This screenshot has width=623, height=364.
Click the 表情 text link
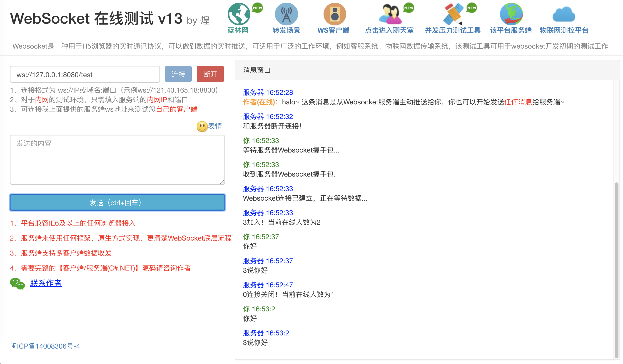(215, 126)
